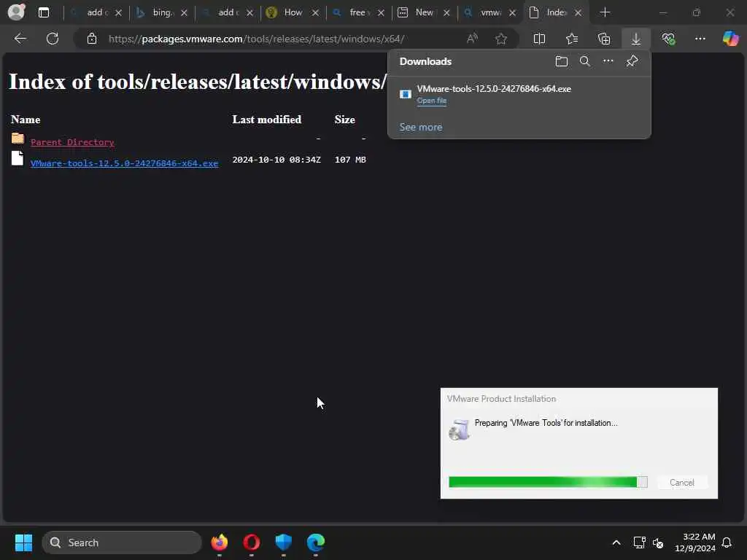Open Edge Settings and more menu
This screenshot has height=560, width=747.
click(x=700, y=39)
